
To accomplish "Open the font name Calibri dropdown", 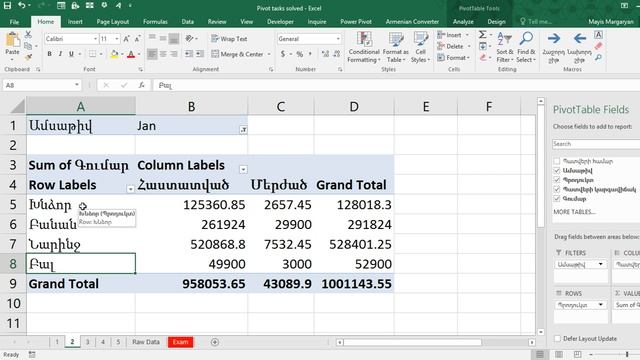I will tap(96, 39).
